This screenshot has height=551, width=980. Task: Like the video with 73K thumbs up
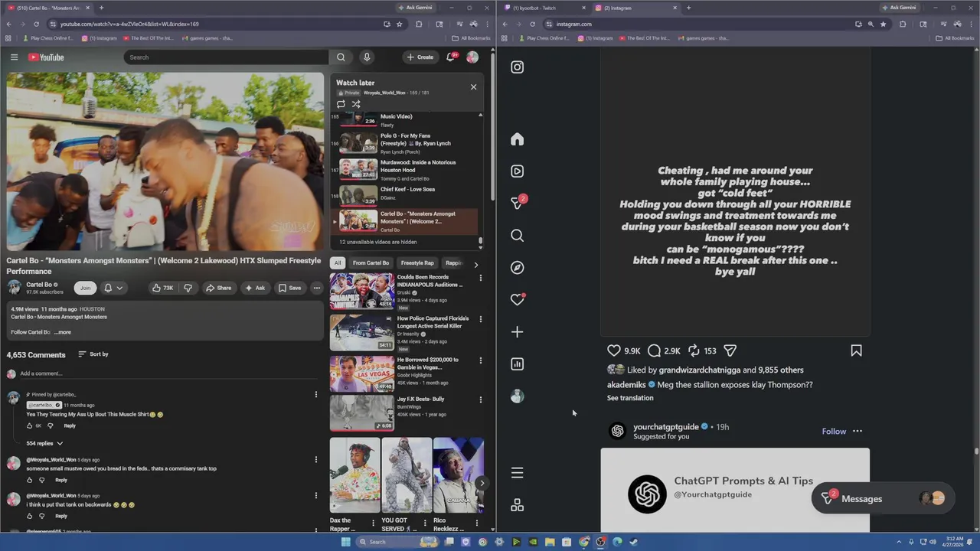162,288
